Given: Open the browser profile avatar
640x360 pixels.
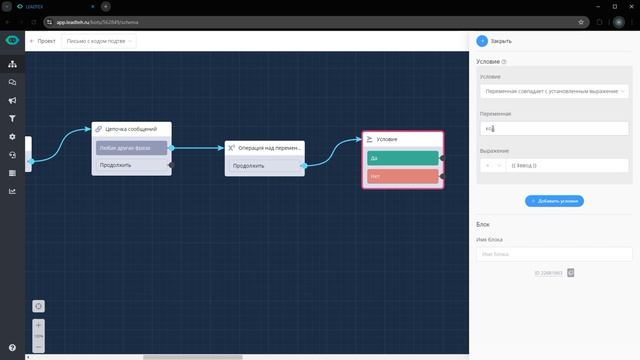Looking at the screenshot, I should coord(619,22).
